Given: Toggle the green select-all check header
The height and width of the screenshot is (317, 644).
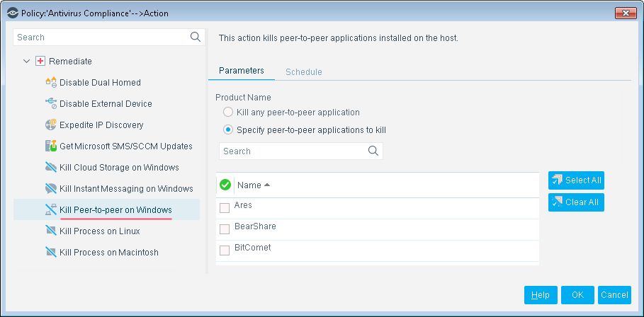Looking at the screenshot, I should tap(225, 185).
